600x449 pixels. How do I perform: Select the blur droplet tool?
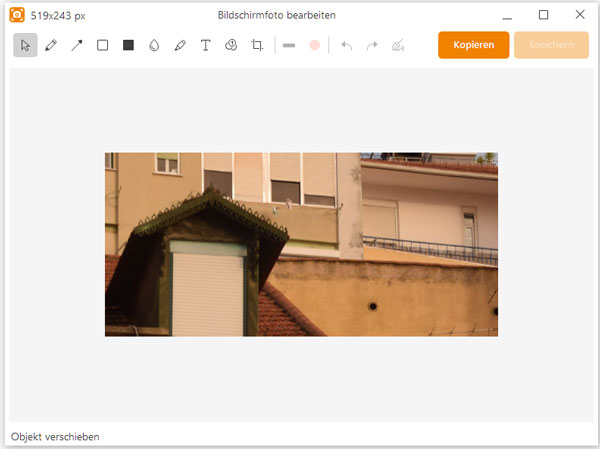pos(154,45)
